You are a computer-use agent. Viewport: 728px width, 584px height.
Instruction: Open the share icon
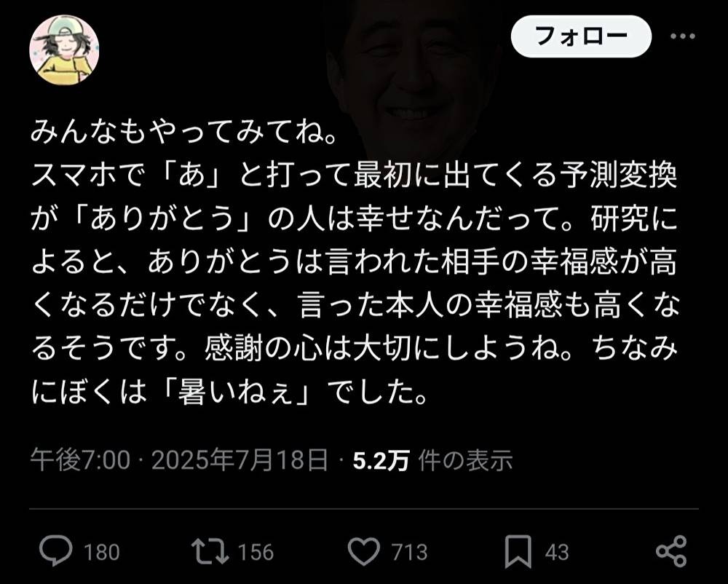(671, 551)
